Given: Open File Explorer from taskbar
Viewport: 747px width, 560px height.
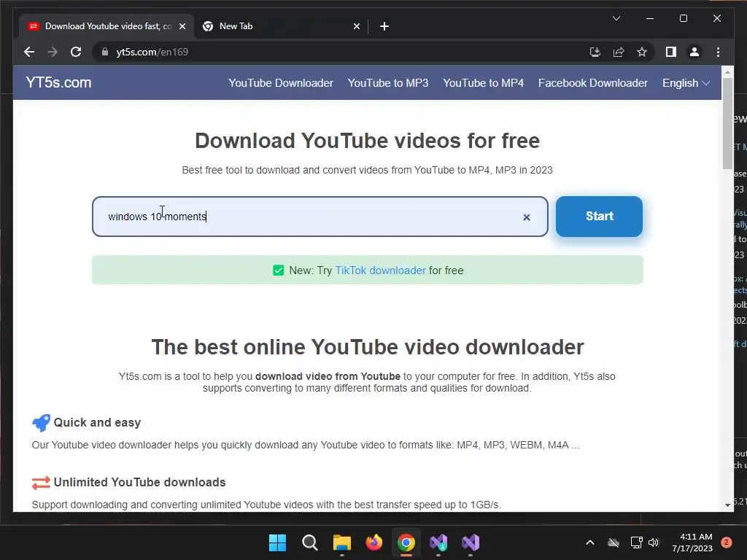Looking at the screenshot, I should pos(341,542).
